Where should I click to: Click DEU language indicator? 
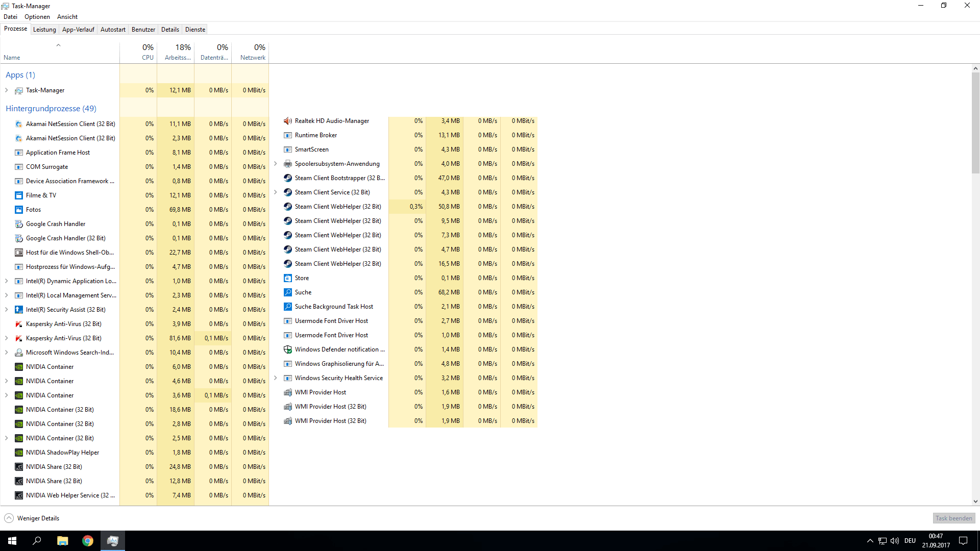(910, 541)
